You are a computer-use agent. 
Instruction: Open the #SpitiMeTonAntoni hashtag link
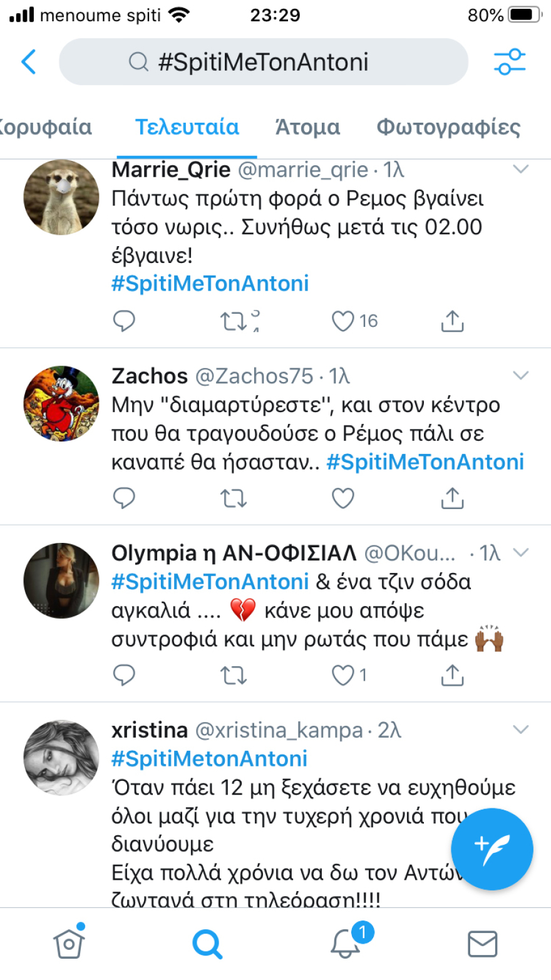click(210, 283)
